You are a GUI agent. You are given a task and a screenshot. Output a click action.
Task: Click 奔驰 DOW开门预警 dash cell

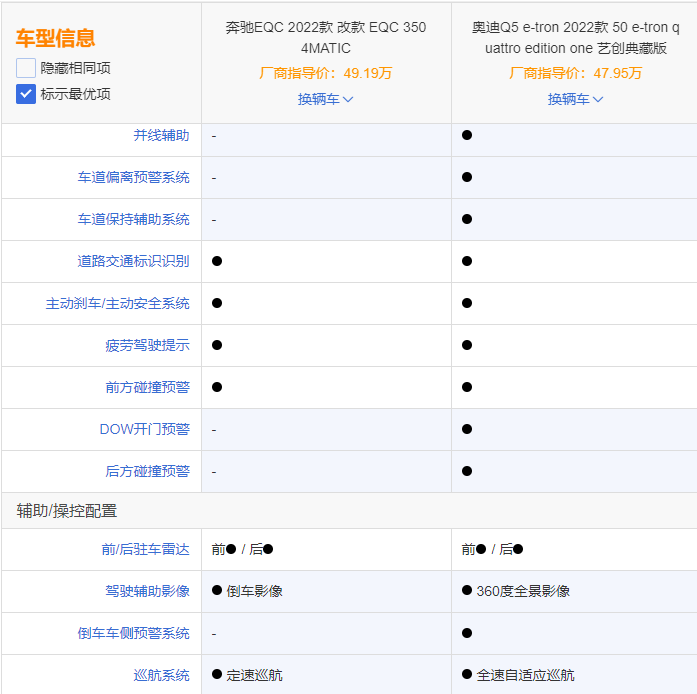coord(326,429)
